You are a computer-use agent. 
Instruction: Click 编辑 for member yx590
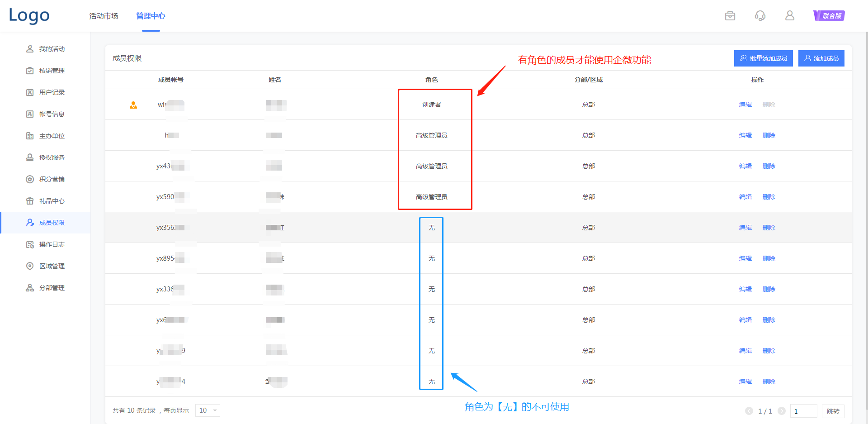click(x=745, y=197)
